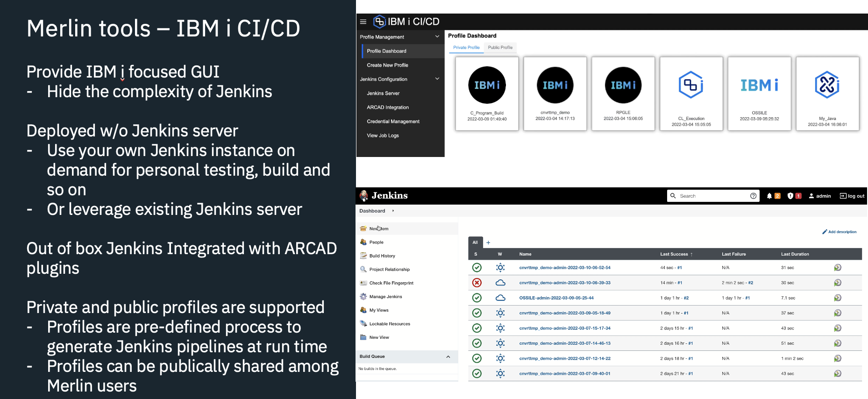The image size is (868, 399).
Task: Open the hamburger menu in IBM i CI/CD
Action: (363, 21)
